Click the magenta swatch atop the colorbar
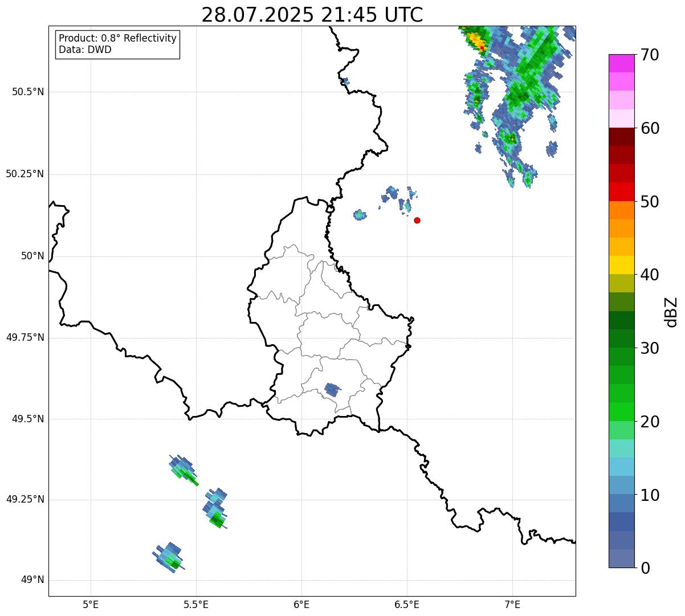The height and width of the screenshot is (616, 685). coord(621,63)
